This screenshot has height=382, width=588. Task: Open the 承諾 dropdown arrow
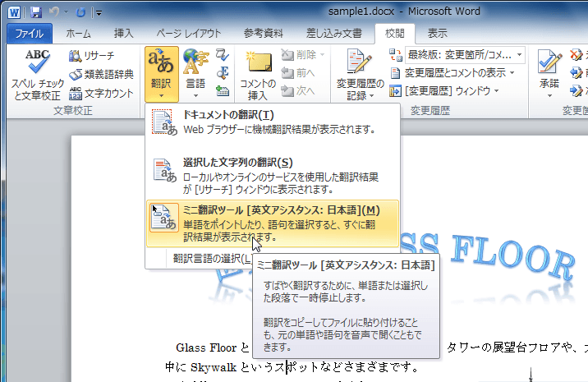tap(549, 96)
